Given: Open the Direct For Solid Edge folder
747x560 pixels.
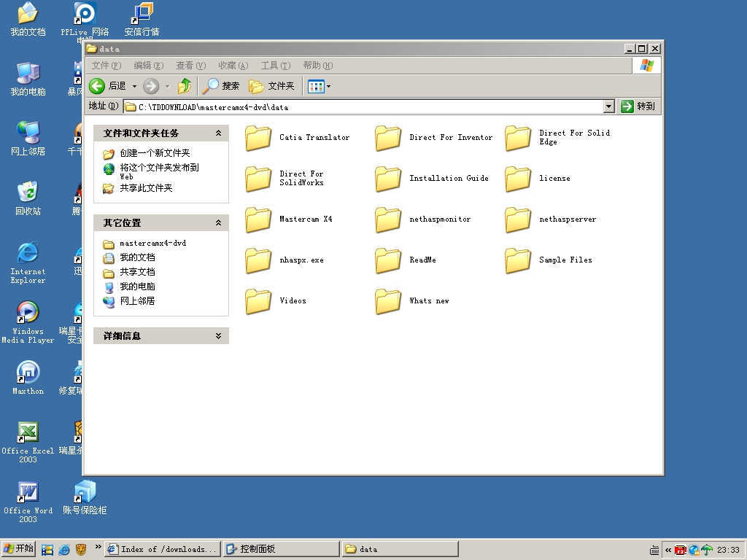Looking at the screenshot, I should [558, 138].
